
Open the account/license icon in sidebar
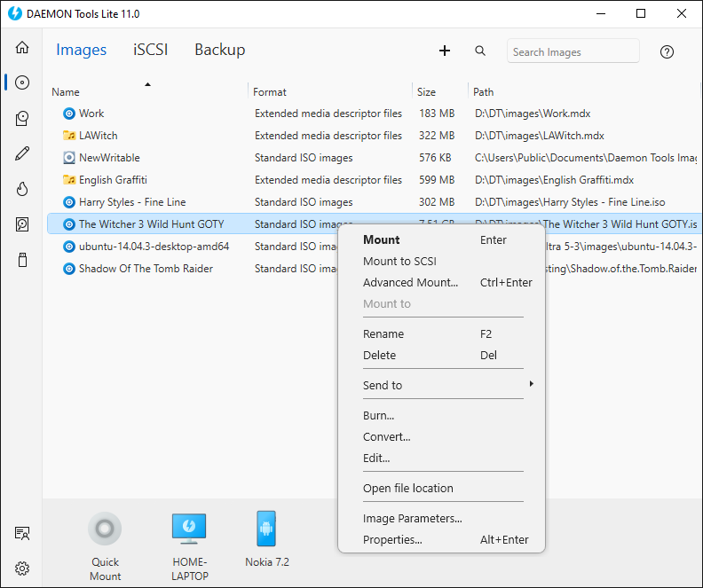click(22, 533)
